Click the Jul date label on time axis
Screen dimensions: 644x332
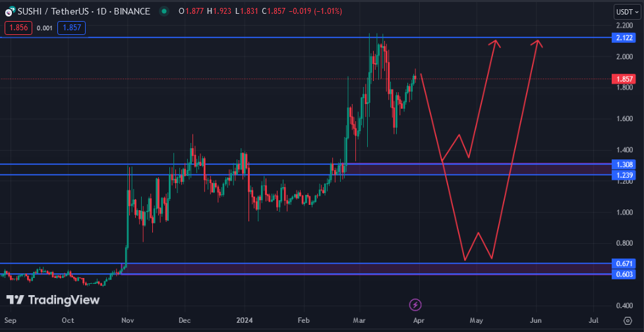[x=593, y=320]
